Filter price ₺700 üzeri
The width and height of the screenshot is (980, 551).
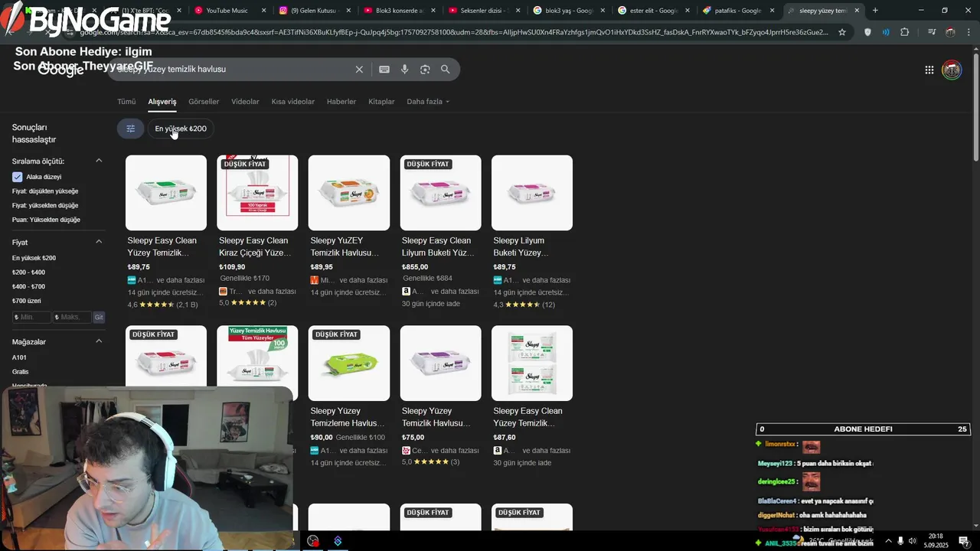tap(27, 301)
